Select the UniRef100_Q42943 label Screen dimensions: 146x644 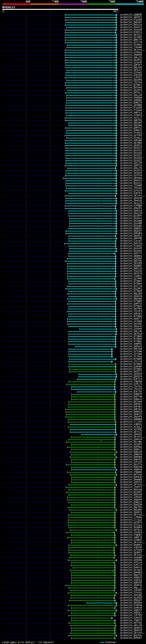131,60
